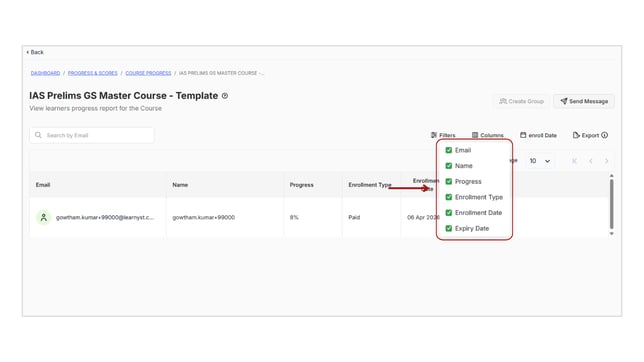Uncheck the Name column checkbox

pyautogui.click(x=448, y=166)
